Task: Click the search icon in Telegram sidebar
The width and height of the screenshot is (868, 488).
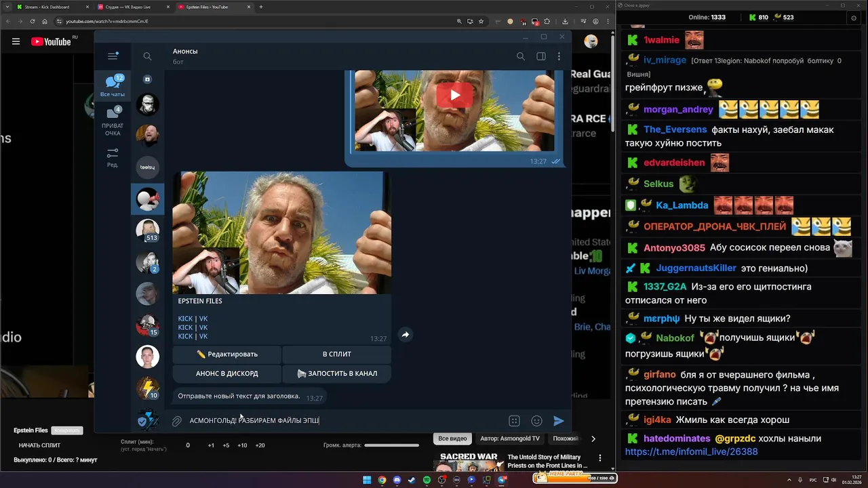Action: tap(147, 56)
